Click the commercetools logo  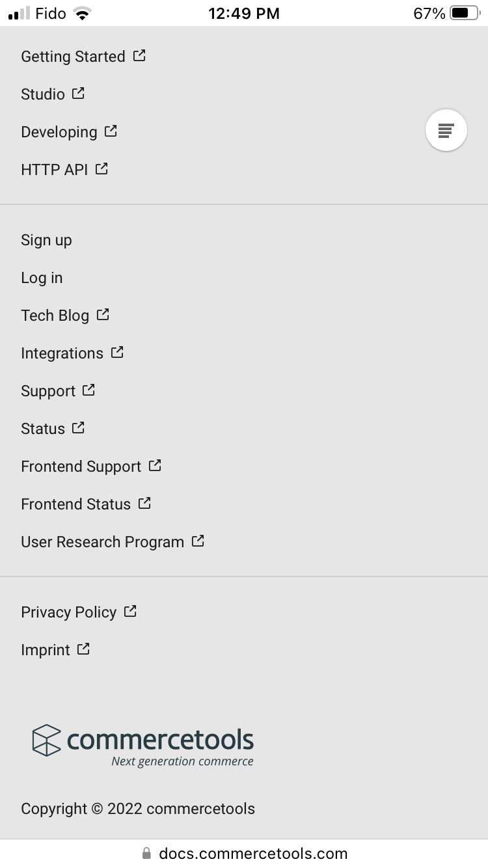tap(143, 744)
